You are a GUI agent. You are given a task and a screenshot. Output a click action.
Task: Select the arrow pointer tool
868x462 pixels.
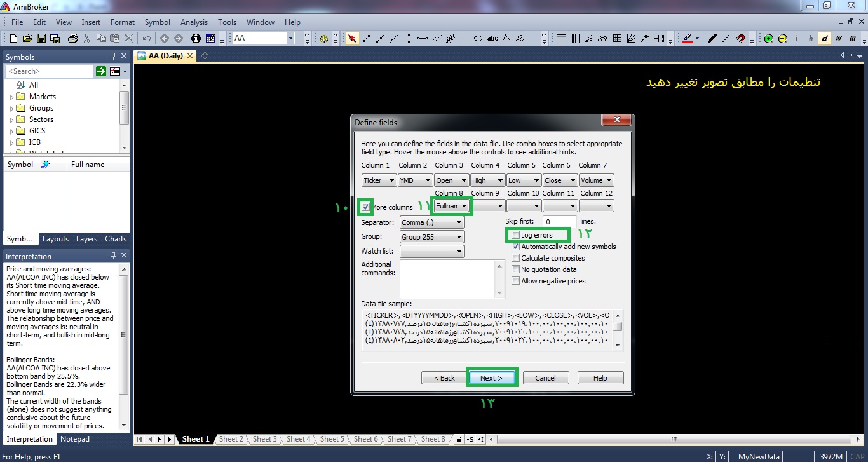coord(353,39)
